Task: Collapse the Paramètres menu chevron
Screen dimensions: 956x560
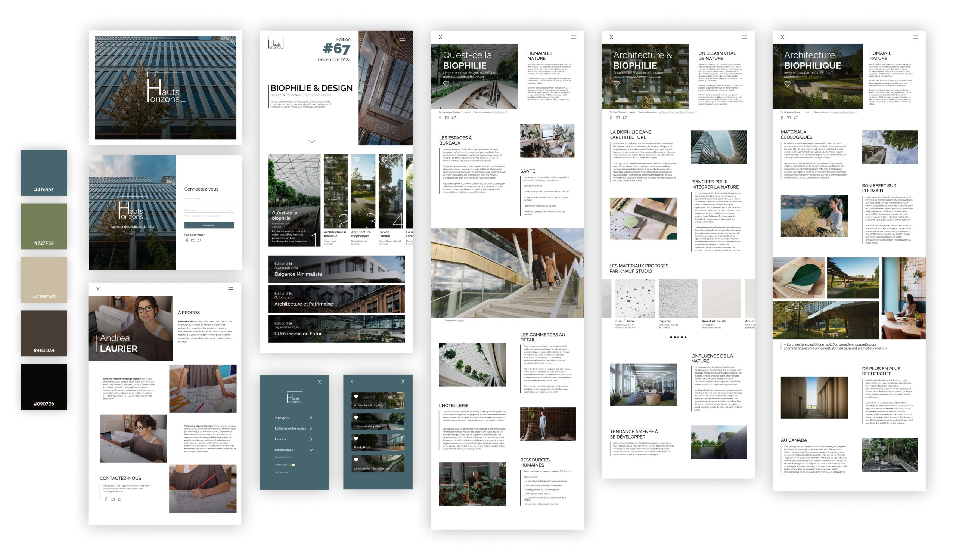Action: tap(311, 450)
